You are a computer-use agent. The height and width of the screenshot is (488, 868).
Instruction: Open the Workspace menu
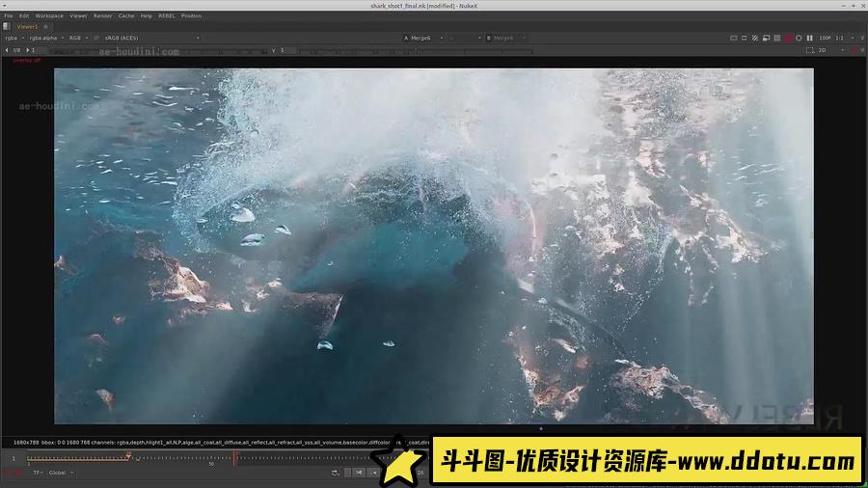point(49,16)
